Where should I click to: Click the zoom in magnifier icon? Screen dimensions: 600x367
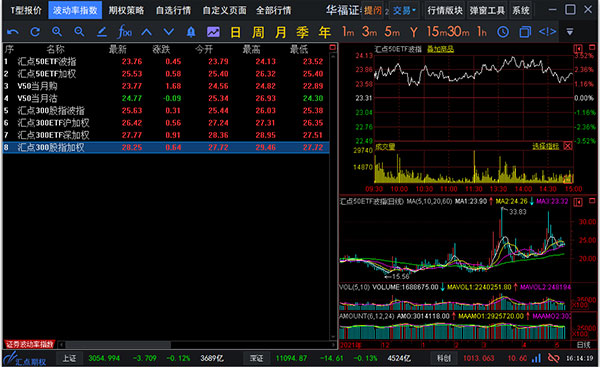tap(57, 32)
